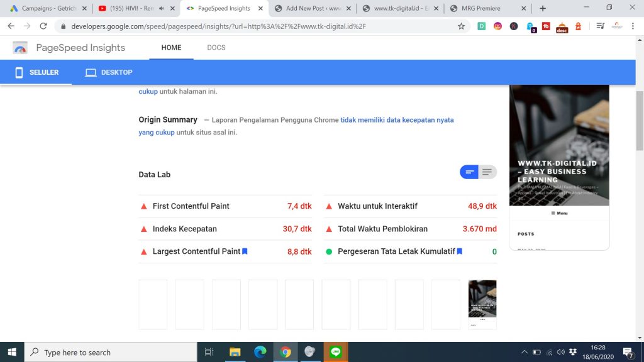Open the DOCS tab in header
The height and width of the screenshot is (362, 644).
216,48
